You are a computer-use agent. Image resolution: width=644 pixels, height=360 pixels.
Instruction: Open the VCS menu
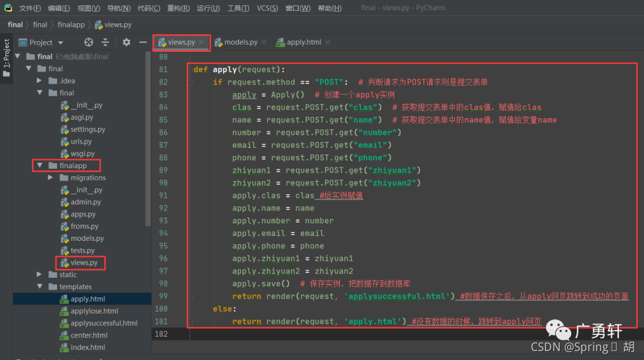click(267, 8)
